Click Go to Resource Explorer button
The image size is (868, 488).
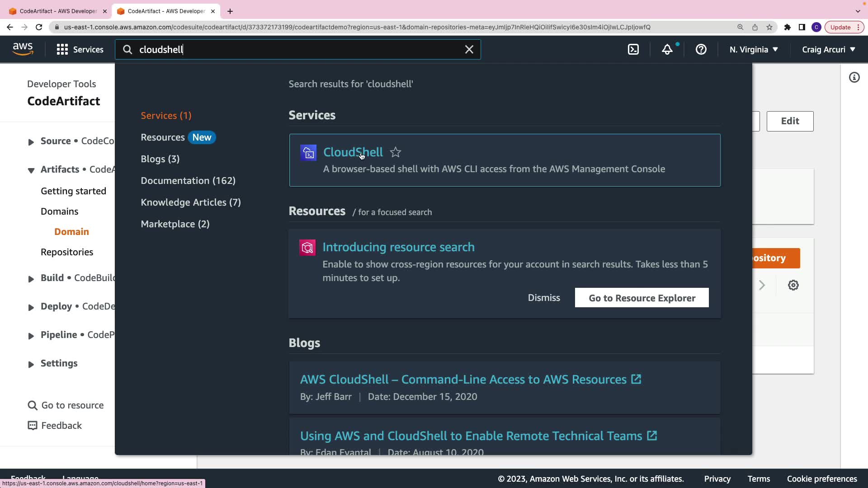click(x=642, y=298)
